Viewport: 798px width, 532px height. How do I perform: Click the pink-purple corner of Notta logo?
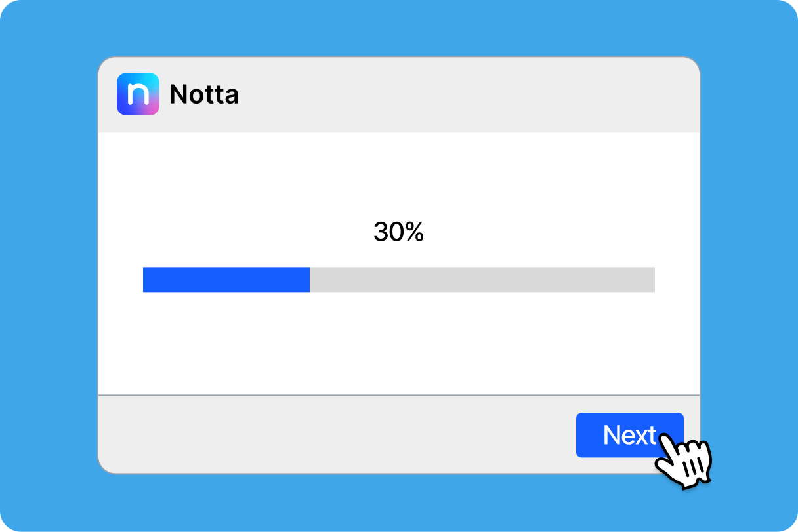tap(152, 109)
